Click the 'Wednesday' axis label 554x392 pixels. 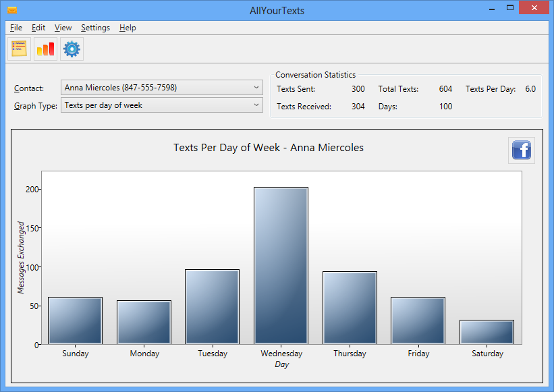(x=281, y=354)
